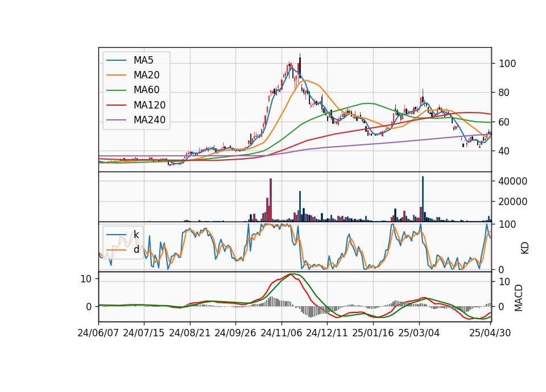Click the MACD left axis value 10

tap(86, 279)
